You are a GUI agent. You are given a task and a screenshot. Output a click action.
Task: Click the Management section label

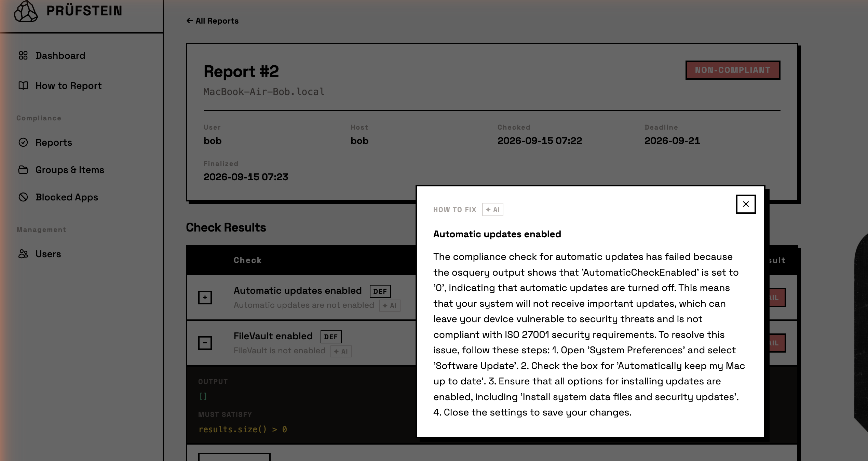(x=41, y=229)
